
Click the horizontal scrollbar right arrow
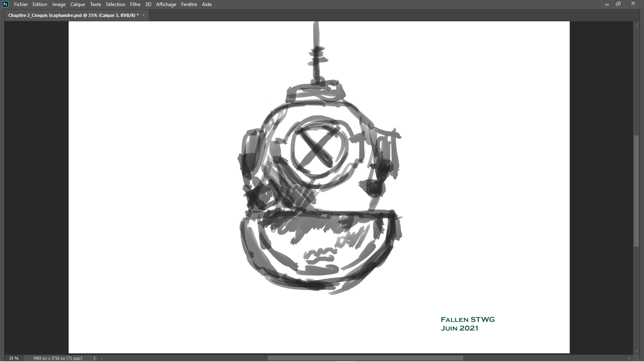[629, 358]
